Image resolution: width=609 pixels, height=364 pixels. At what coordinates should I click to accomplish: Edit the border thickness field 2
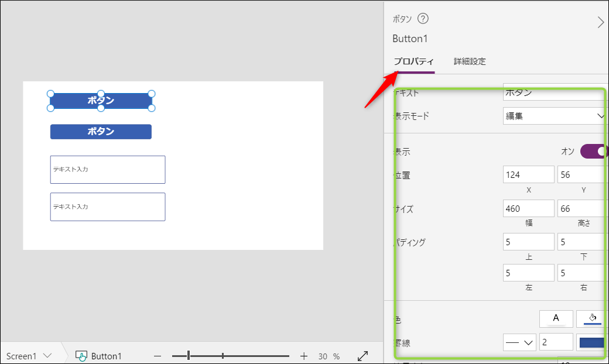(x=556, y=342)
